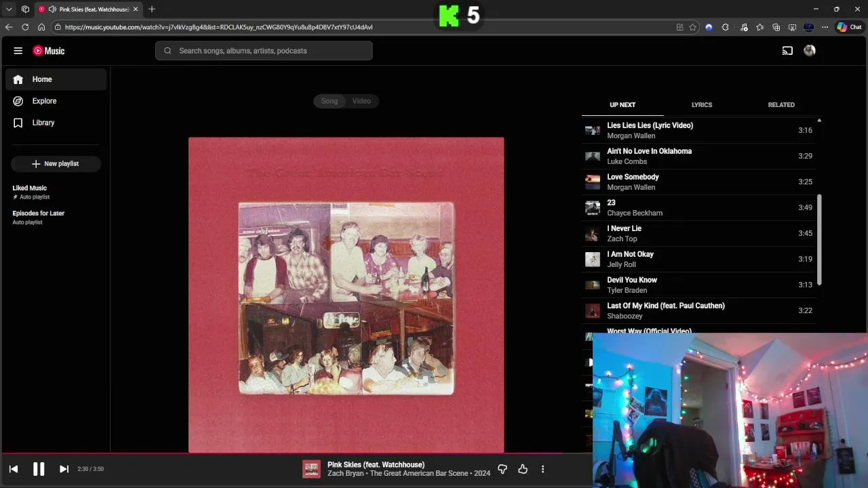868x488 pixels.
Task: Open the account avatar menu
Action: (810, 51)
